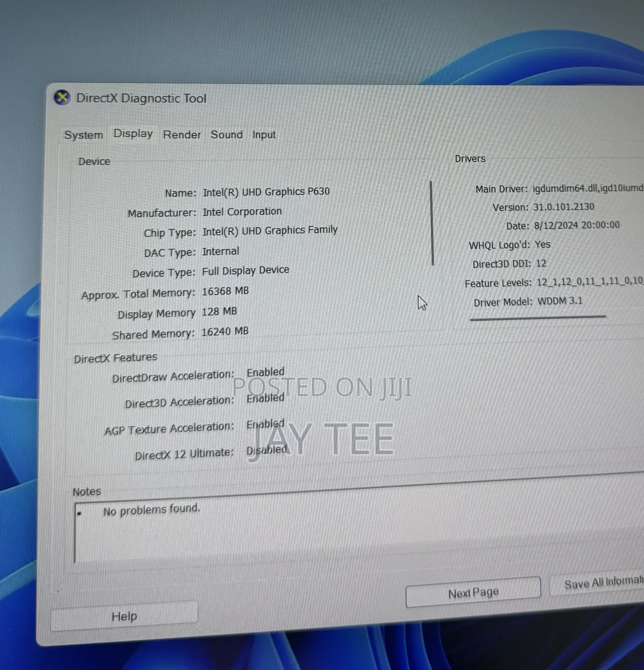Viewport: 644px width, 670px height.
Task: Click the Device panel vertical scrollbar
Action: click(432, 223)
